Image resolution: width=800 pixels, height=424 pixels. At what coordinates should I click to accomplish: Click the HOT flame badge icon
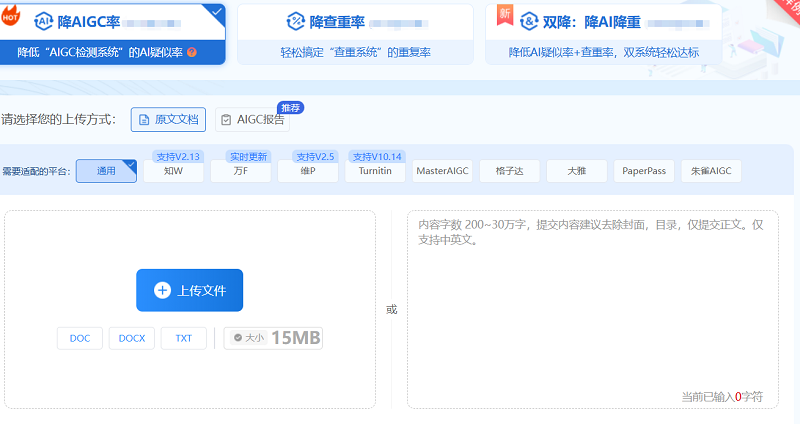pyautogui.click(x=10, y=15)
